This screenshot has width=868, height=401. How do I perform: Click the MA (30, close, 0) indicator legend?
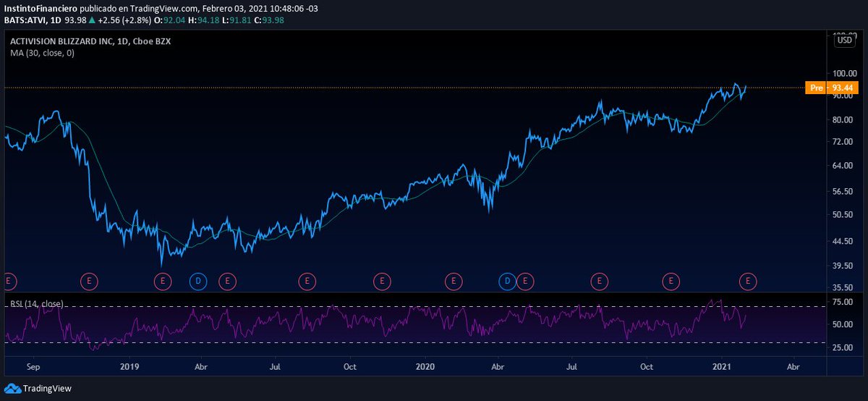(x=42, y=53)
